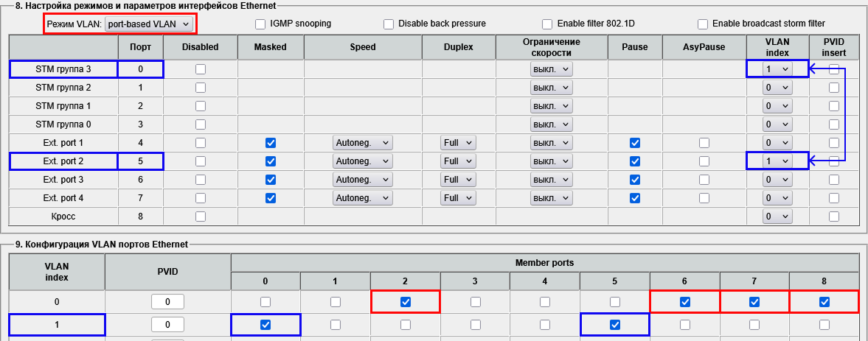Uncheck member port 2 for VLAN 0
The height and width of the screenshot is (341, 868).
point(405,302)
